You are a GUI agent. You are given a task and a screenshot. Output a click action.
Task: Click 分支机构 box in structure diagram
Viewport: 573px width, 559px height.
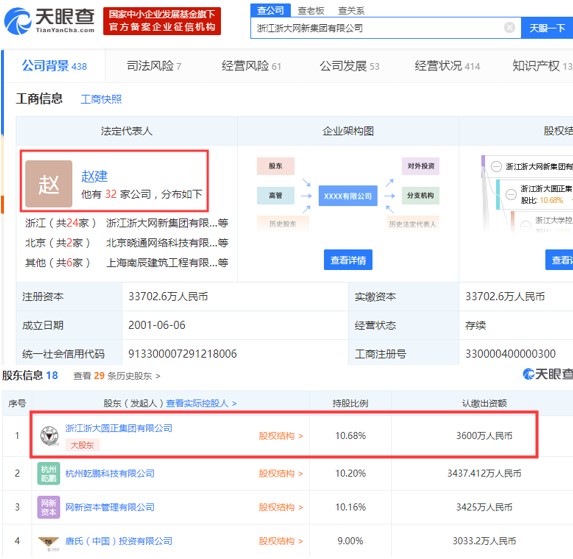click(x=421, y=195)
